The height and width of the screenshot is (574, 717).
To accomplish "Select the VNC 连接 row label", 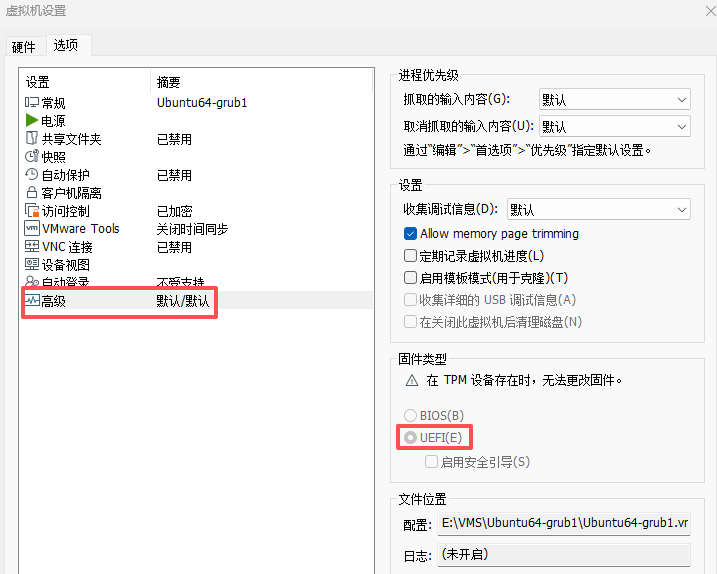I will pyautogui.click(x=67, y=247).
